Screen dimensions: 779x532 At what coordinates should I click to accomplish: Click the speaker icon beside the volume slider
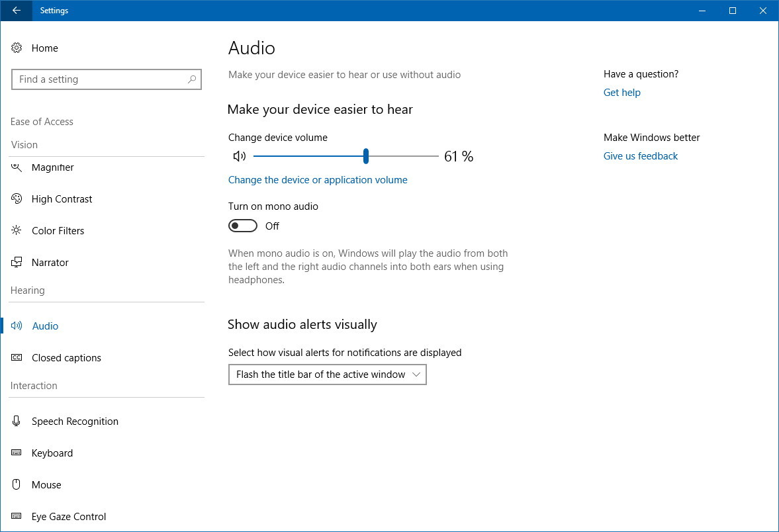240,156
